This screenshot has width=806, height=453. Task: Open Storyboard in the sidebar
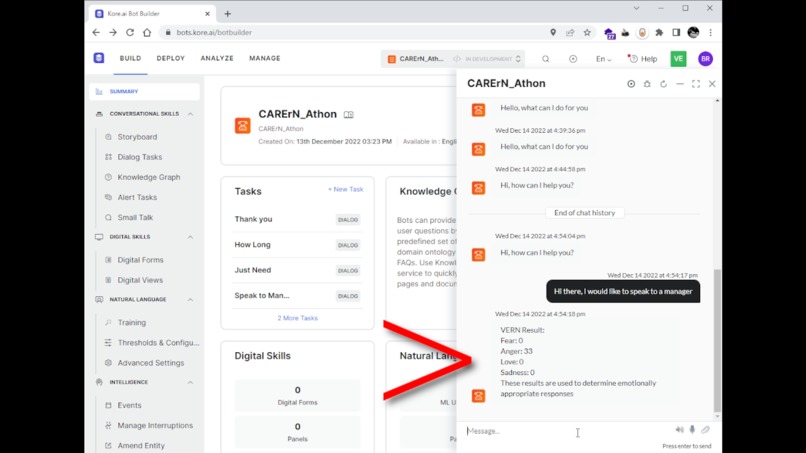[137, 137]
